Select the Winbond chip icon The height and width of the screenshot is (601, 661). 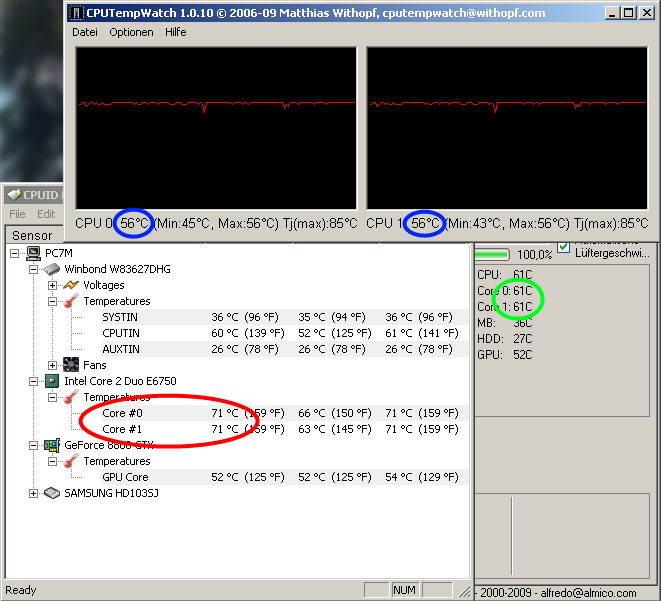tap(52, 269)
